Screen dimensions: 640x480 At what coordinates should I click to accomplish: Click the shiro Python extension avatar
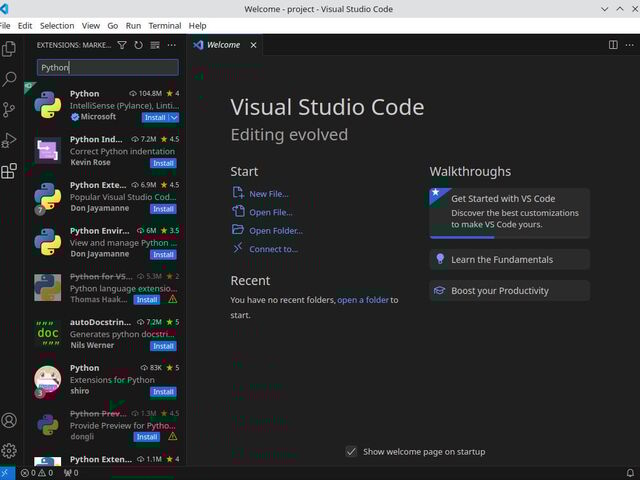(x=48, y=379)
